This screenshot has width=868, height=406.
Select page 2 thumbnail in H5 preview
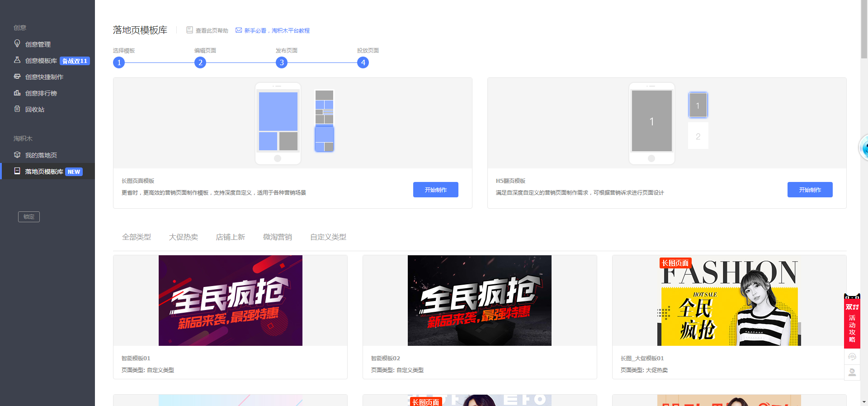[698, 136]
